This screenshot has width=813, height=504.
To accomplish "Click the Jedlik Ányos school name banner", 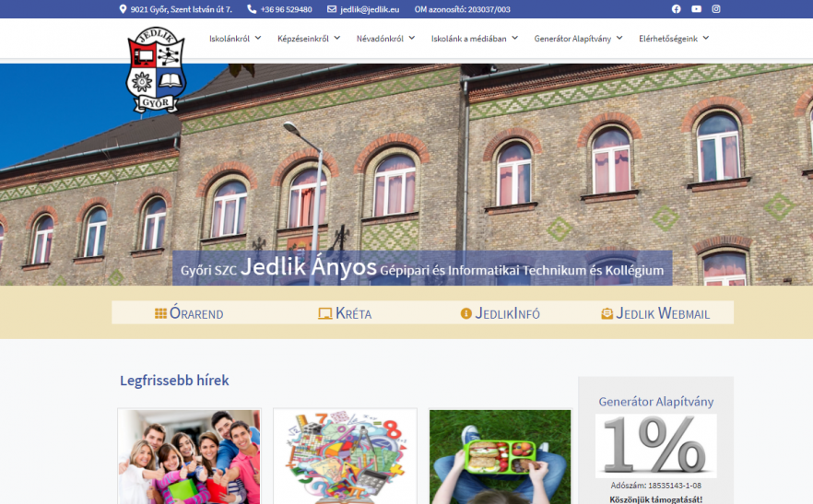I will pyautogui.click(x=422, y=268).
